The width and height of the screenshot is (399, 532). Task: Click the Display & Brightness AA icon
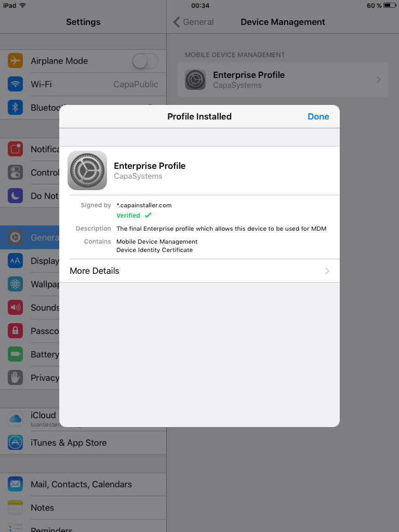point(15,261)
